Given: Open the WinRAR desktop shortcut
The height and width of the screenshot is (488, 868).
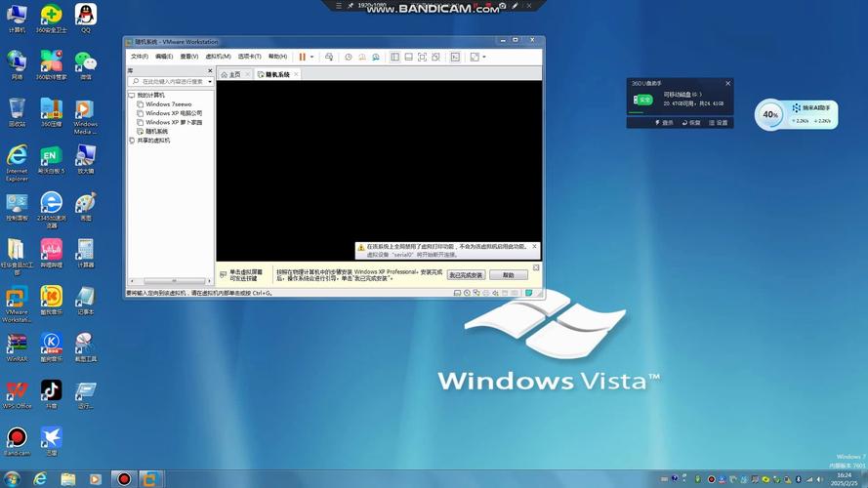Looking at the screenshot, I should coord(17,347).
